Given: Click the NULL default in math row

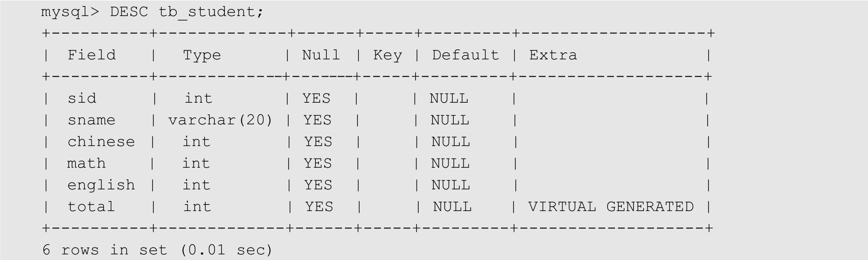Looking at the screenshot, I should click(x=450, y=164).
